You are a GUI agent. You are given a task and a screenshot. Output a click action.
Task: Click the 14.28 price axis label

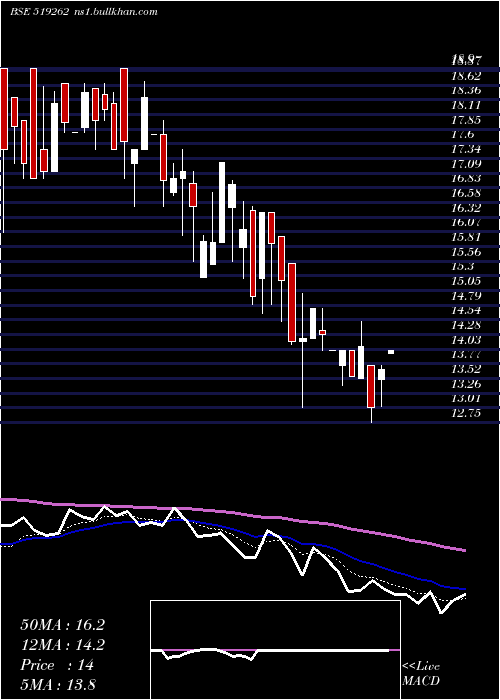click(x=466, y=325)
